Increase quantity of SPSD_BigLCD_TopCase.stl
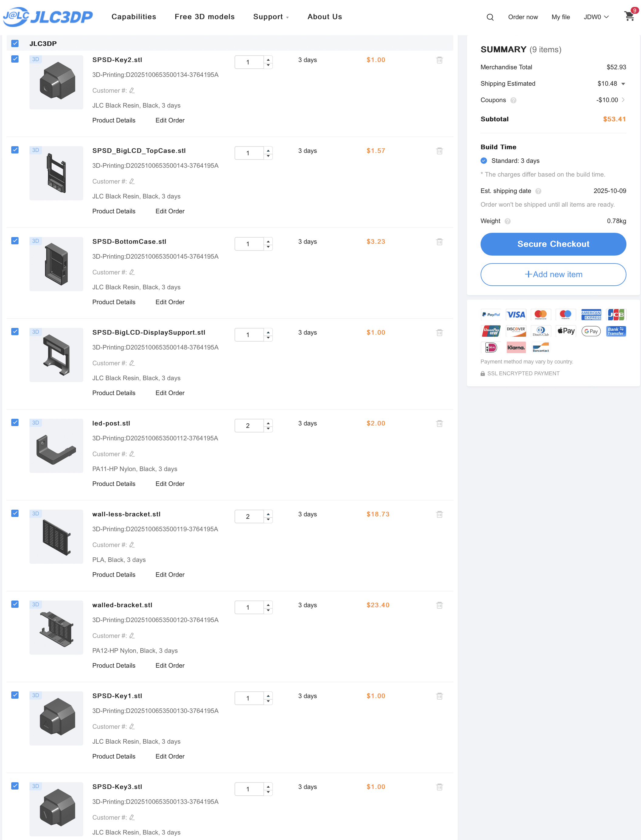Viewport: 641px width, 840px height. click(x=268, y=150)
